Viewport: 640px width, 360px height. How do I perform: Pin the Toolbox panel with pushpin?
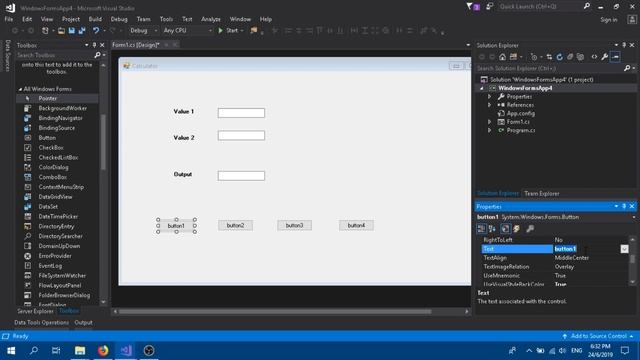94,45
